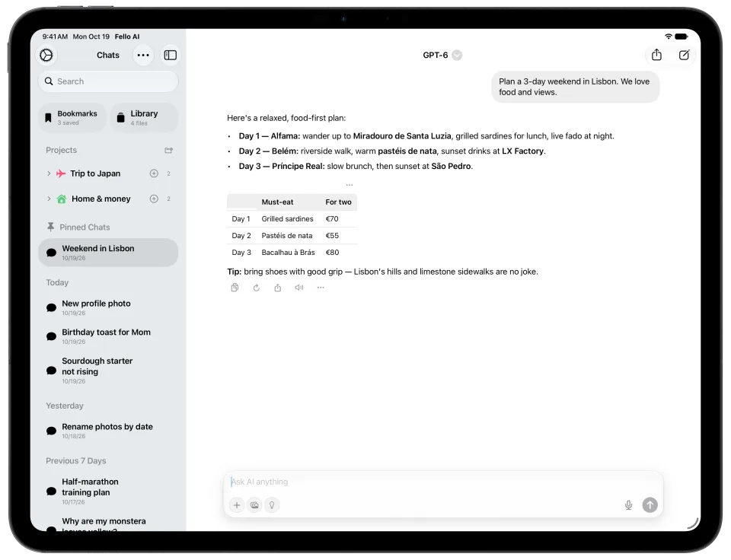Click the table options ellipsis above Must-eat
This screenshot has height=560, width=731.
click(x=350, y=185)
